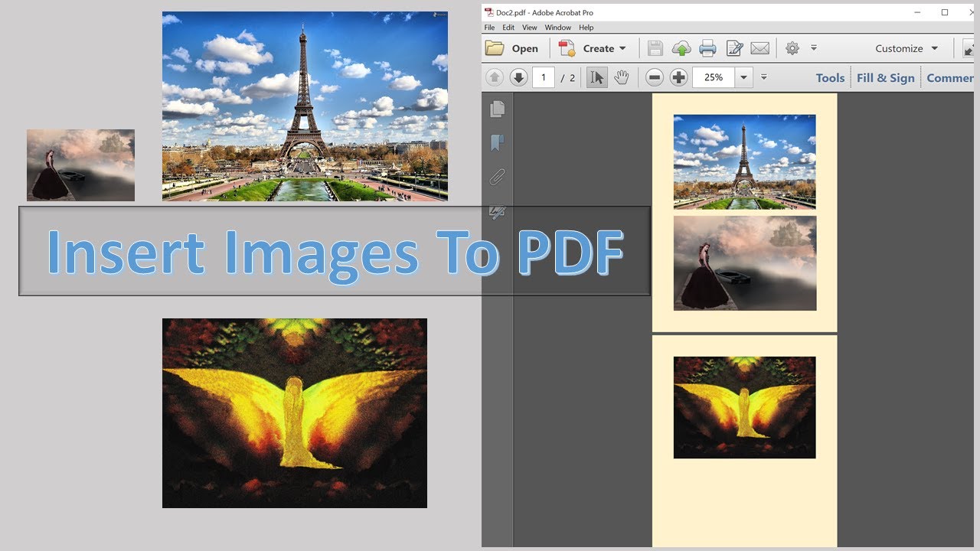Open the Edit menu

[x=508, y=28]
